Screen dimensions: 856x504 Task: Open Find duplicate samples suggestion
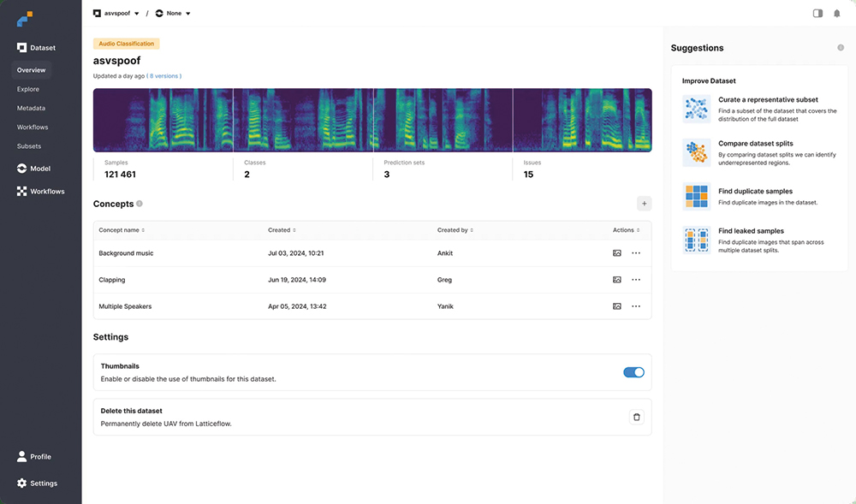coord(759,196)
